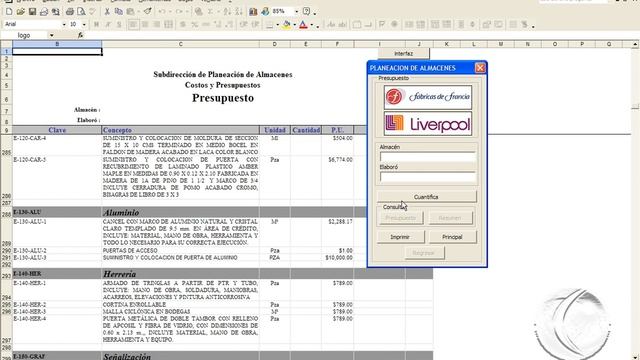Select the selected cell B1
Screen dimensions: 640x360
pos(57,51)
